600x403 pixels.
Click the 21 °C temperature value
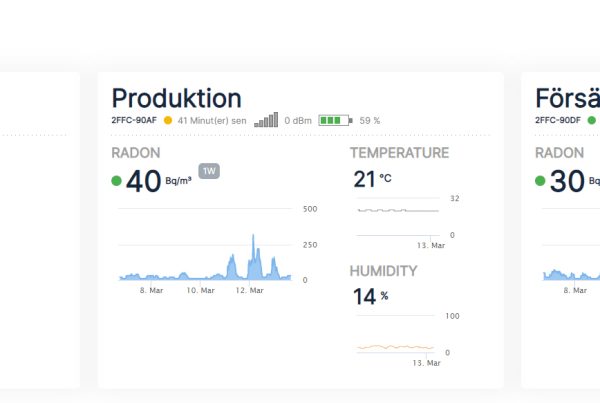tap(372, 179)
